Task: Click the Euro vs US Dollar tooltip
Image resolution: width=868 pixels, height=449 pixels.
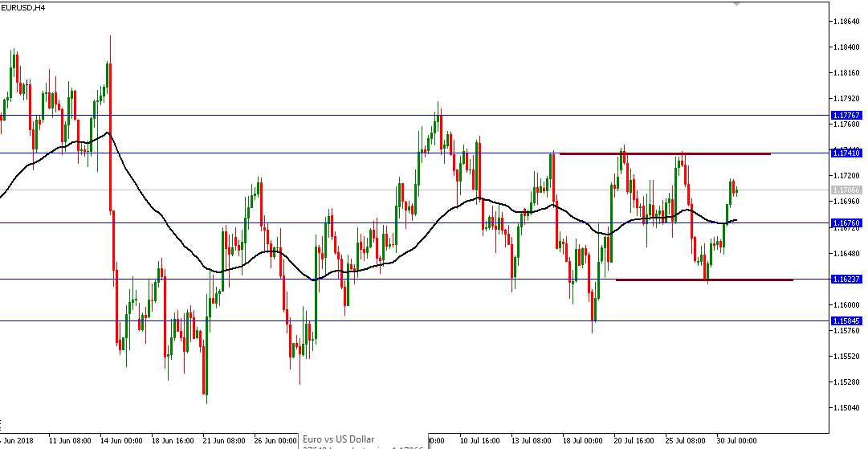Action: (x=365, y=442)
